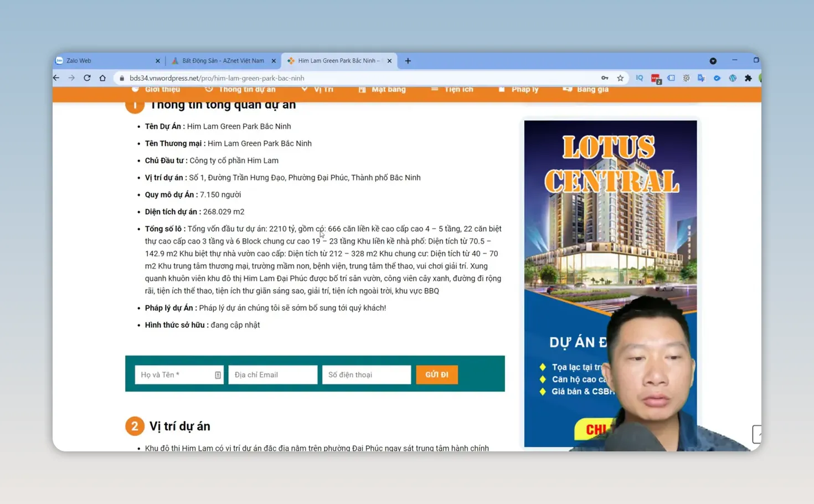This screenshot has height=504, width=814.
Task: Click the Quy mô dự Án line
Action: click(x=193, y=195)
